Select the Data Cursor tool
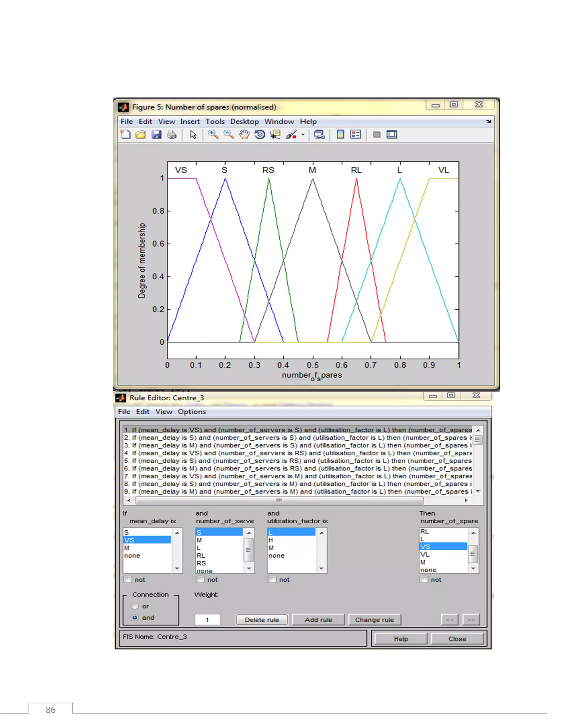Viewport: 563px width, 728px height. click(x=275, y=134)
